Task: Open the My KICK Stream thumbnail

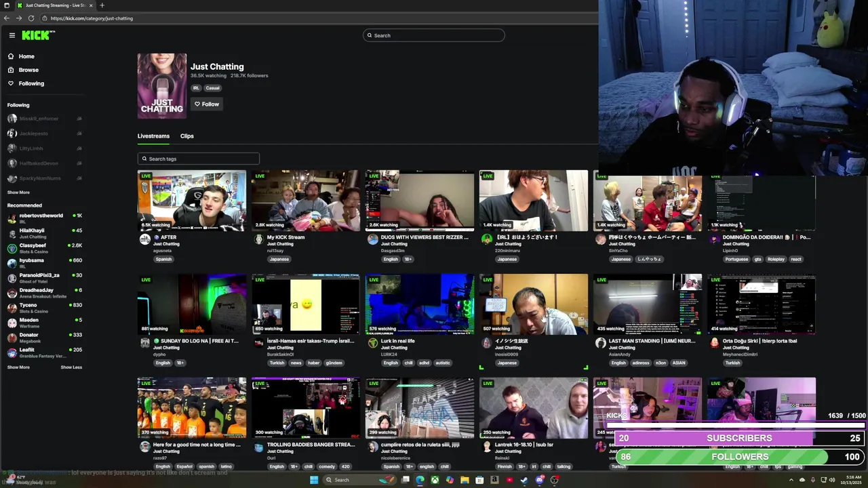Action: coord(306,201)
